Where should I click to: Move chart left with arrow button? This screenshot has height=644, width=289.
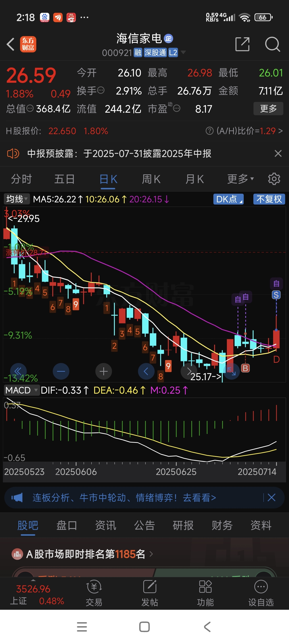(x=146, y=371)
